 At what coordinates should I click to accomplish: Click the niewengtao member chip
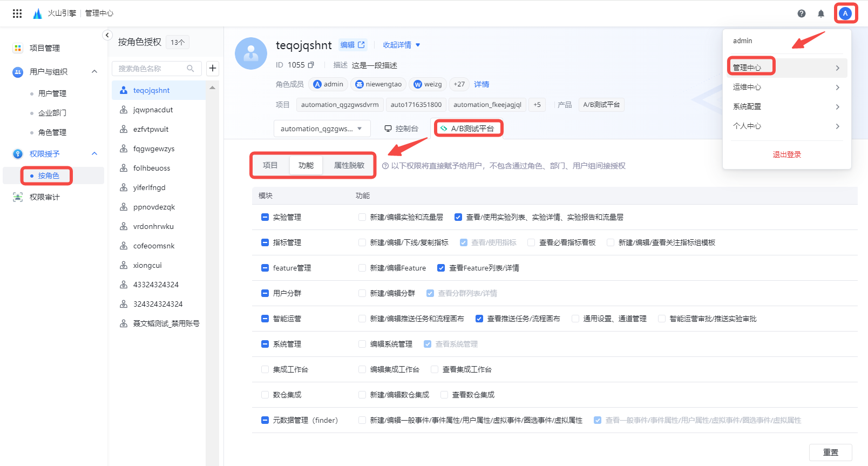click(x=378, y=84)
